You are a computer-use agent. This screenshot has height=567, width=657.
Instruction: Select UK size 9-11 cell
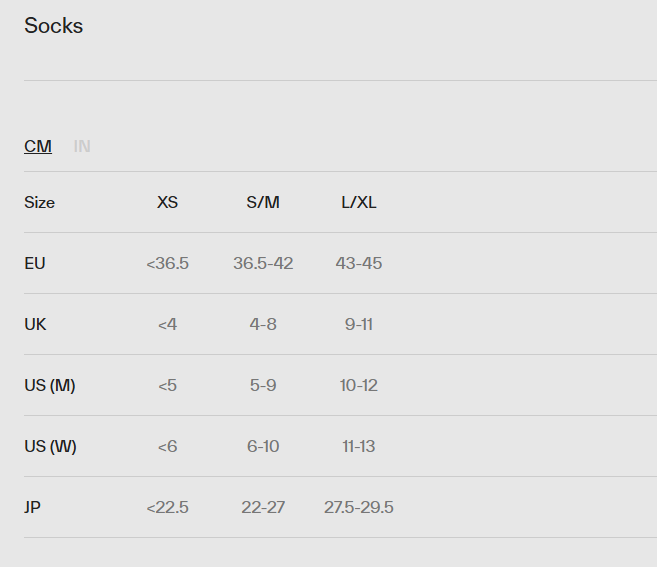pos(359,324)
